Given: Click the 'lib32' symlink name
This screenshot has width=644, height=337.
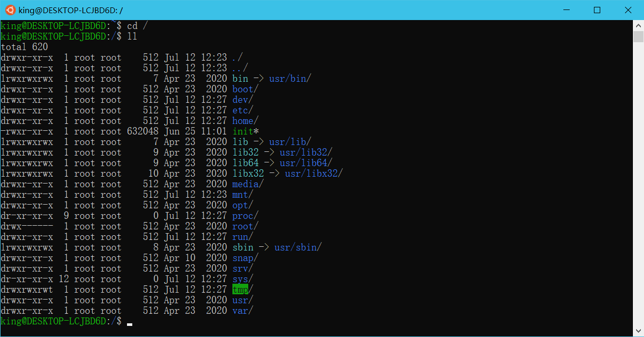Looking at the screenshot, I should point(246,152).
